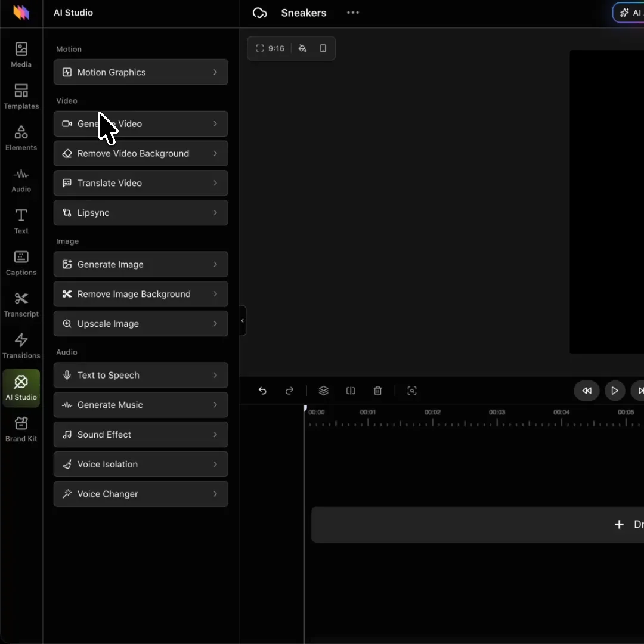Open the Text to Speech tool
The width and height of the screenshot is (644, 644).
tap(141, 376)
